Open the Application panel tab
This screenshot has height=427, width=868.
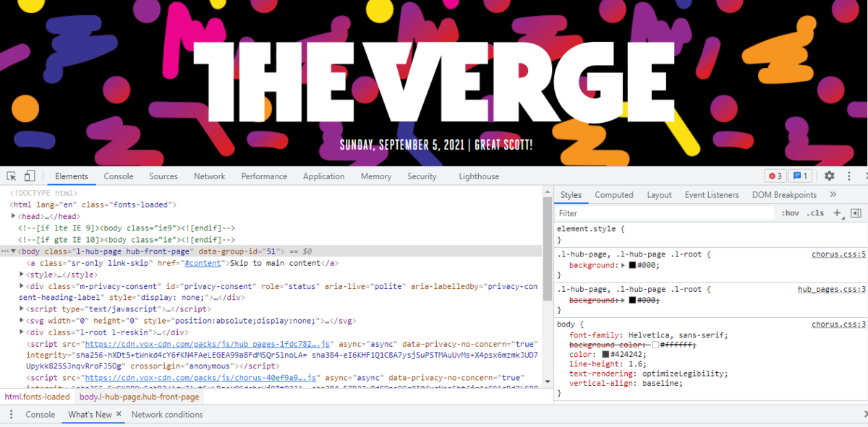324,176
